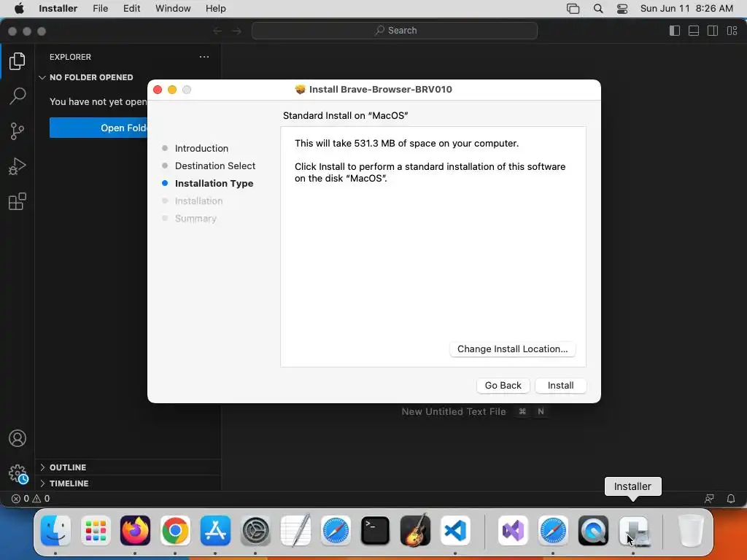Toggle panel layout icon in VS Code
This screenshot has height=560, width=747.
coord(694,31)
